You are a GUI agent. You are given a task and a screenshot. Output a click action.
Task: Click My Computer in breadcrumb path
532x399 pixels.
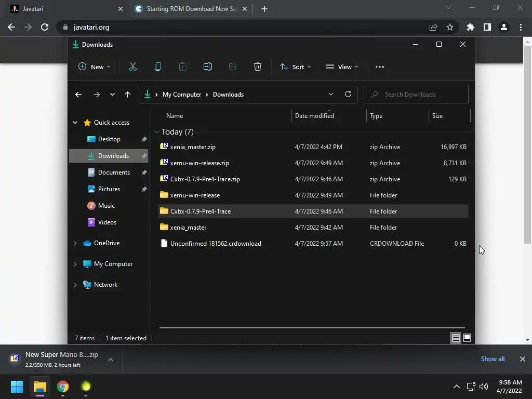pos(181,95)
